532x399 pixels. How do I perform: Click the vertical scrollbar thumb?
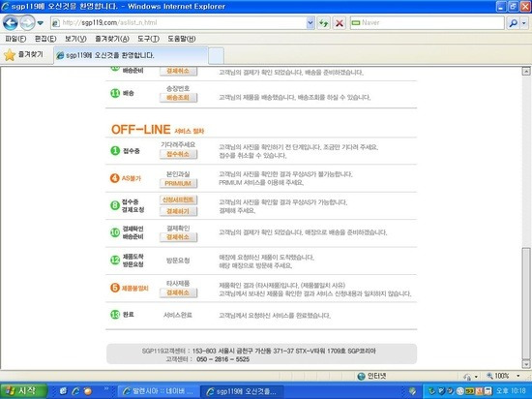tap(526, 303)
